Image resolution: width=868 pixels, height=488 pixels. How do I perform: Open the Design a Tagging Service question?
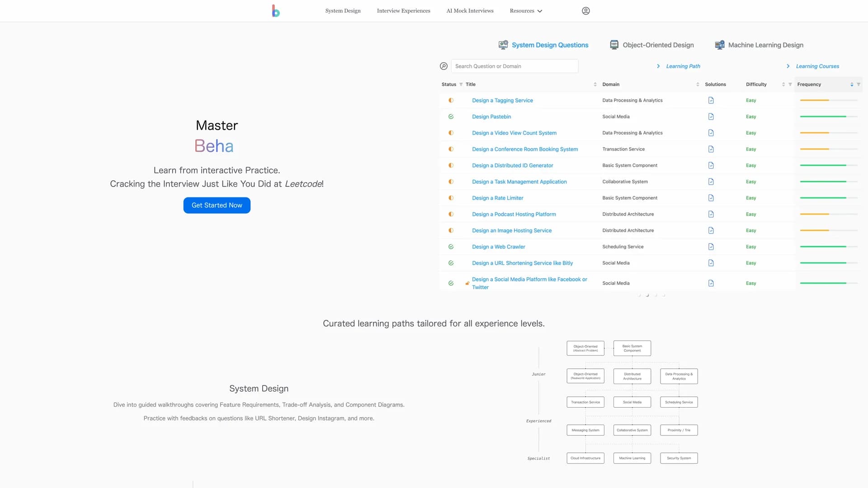click(502, 100)
